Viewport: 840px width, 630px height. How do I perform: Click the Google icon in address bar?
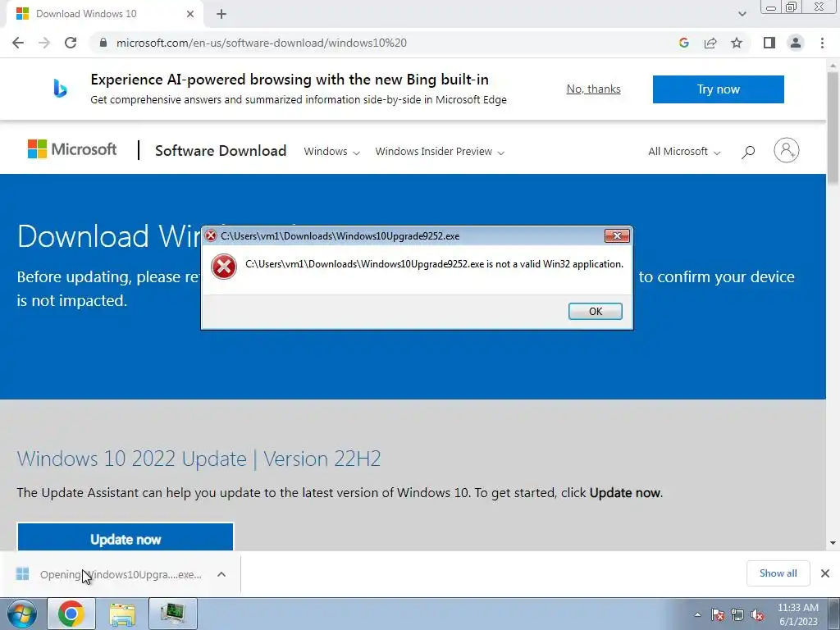click(683, 43)
